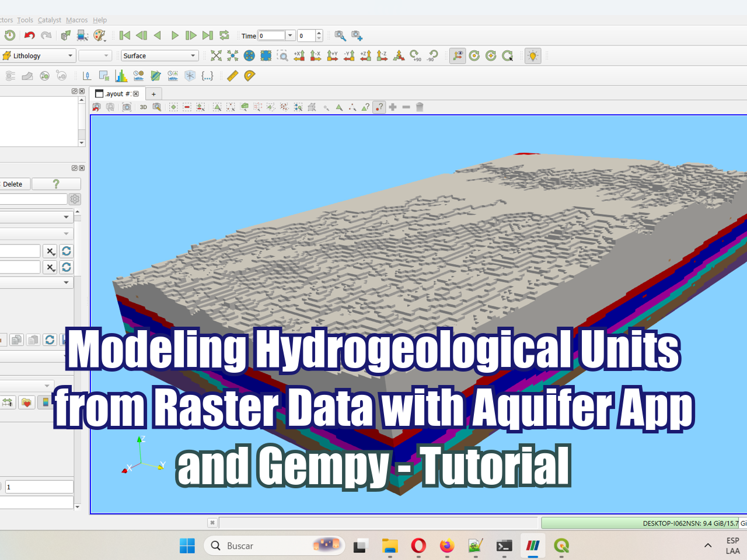Play the animation forward
747x560 pixels.
[174, 36]
